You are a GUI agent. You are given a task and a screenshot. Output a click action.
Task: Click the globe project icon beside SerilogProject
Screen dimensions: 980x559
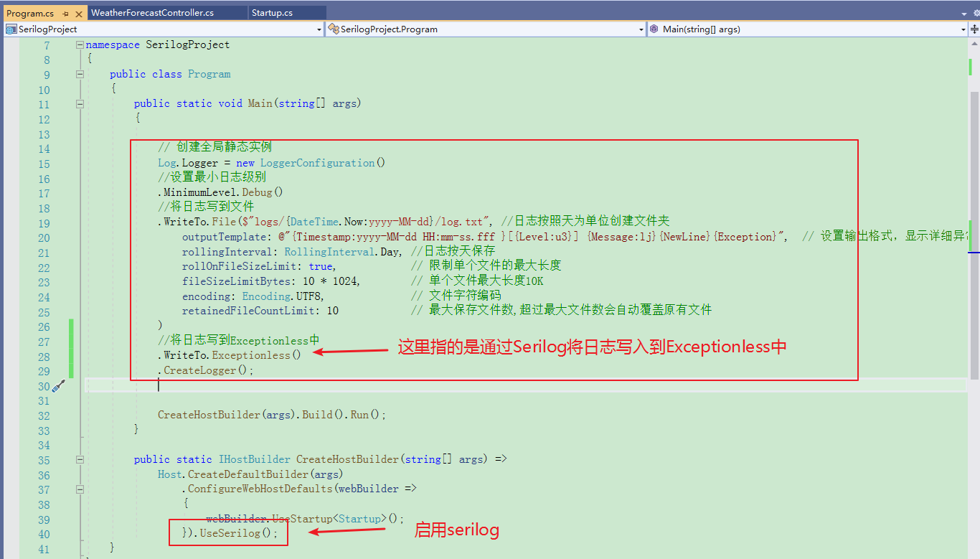[10, 29]
